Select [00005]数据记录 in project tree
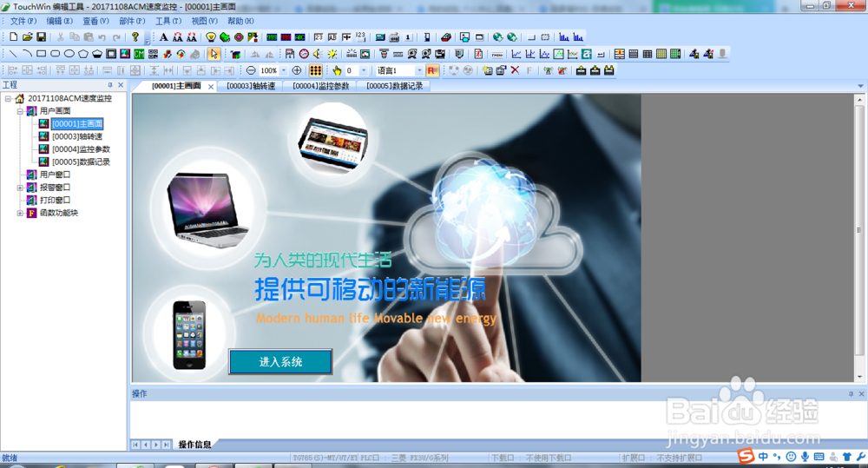 click(81, 162)
